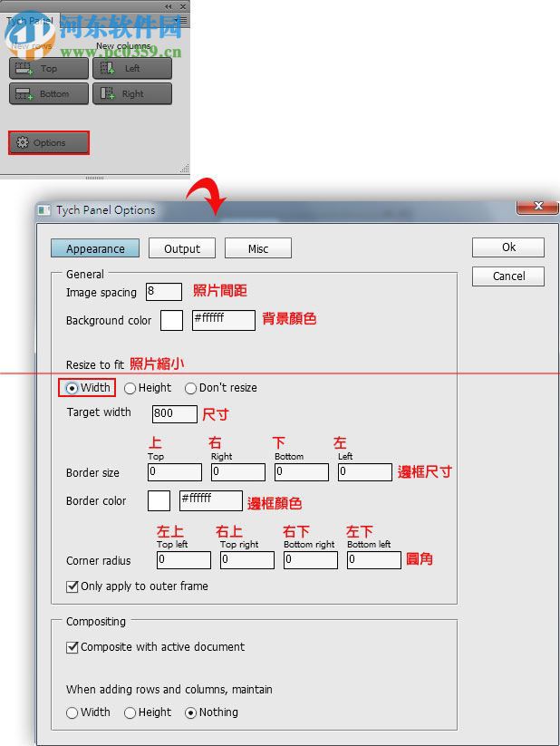The width and height of the screenshot is (560, 746).
Task: Close the Tych Panel Options dialog
Action: click(x=537, y=206)
